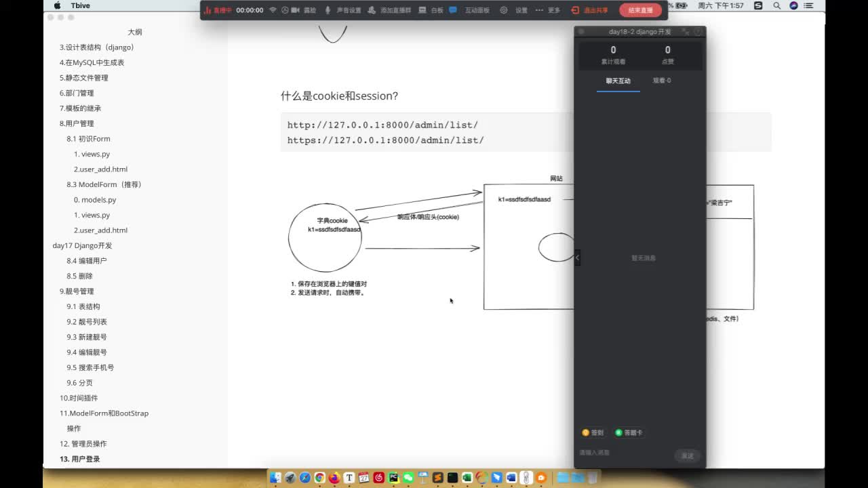
Task: Open WeChat from the dock
Action: tap(408, 478)
